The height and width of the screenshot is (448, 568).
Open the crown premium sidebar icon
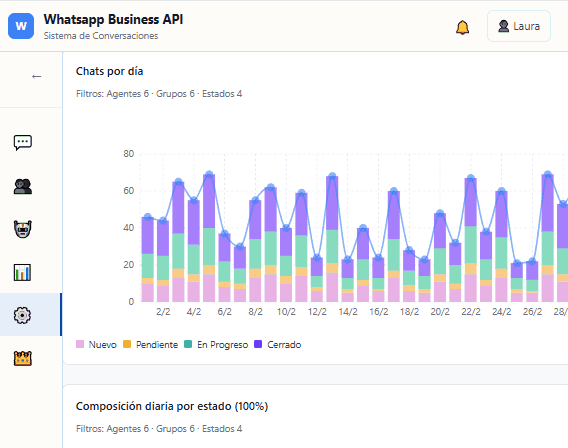click(23, 358)
